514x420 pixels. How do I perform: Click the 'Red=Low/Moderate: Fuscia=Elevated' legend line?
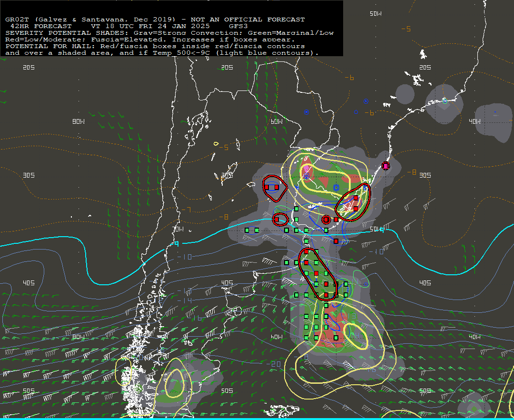click(x=150, y=40)
